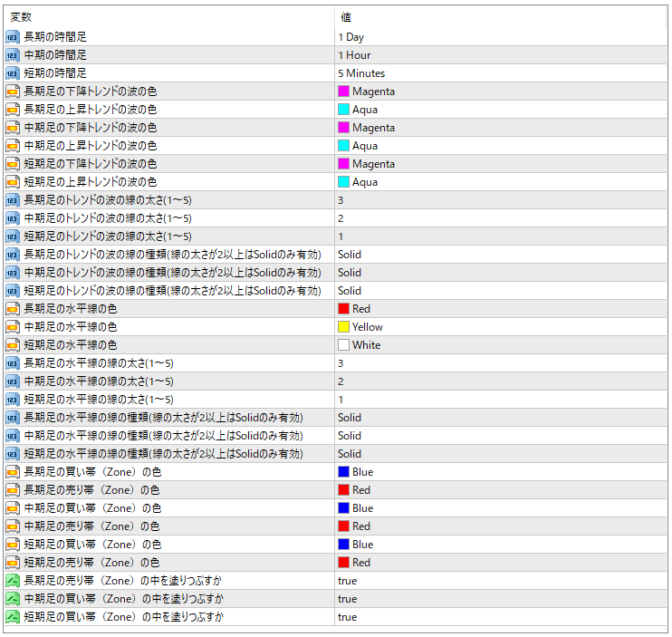Screen dimensions: 672x637
Task: Edit thickness value 1 of 短期足のトレンドの波
Action: pos(341,236)
